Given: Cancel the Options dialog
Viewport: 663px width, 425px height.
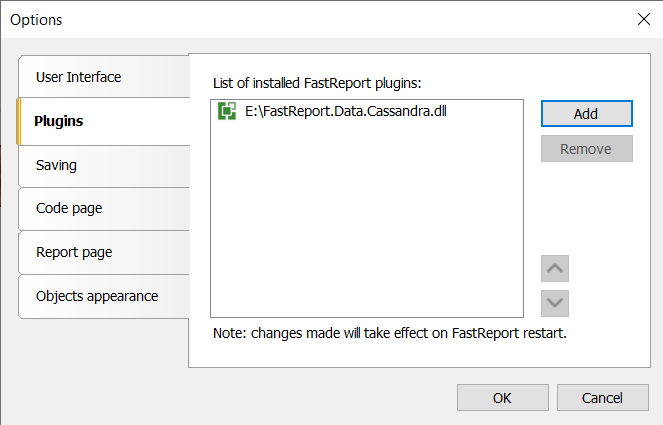Looking at the screenshot, I should [x=602, y=398].
